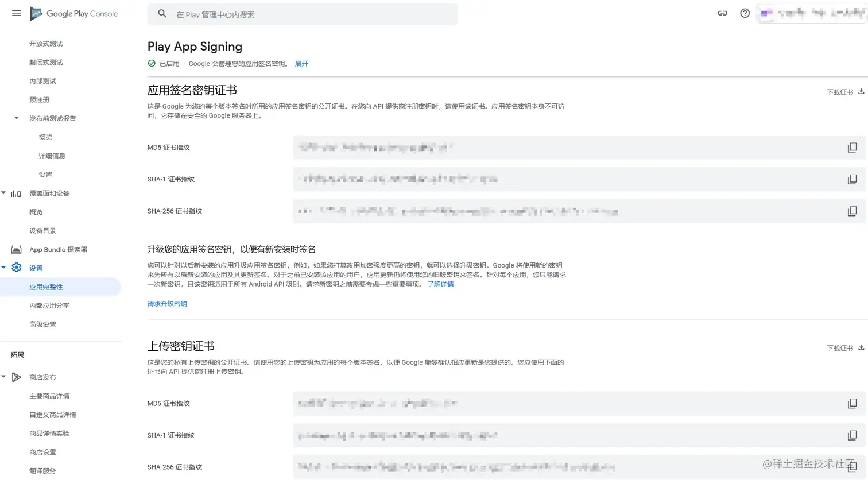Select the App Bundle 探索器 icon

[16, 249]
